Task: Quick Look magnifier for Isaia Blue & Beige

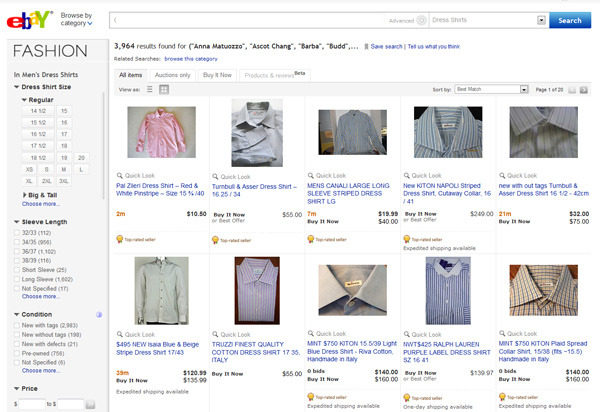Action: tap(119, 334)
